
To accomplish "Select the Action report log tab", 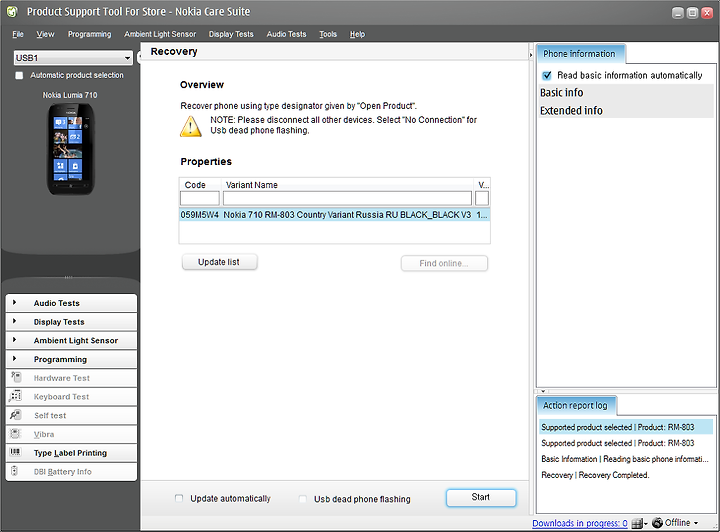I will coord(575,405).
